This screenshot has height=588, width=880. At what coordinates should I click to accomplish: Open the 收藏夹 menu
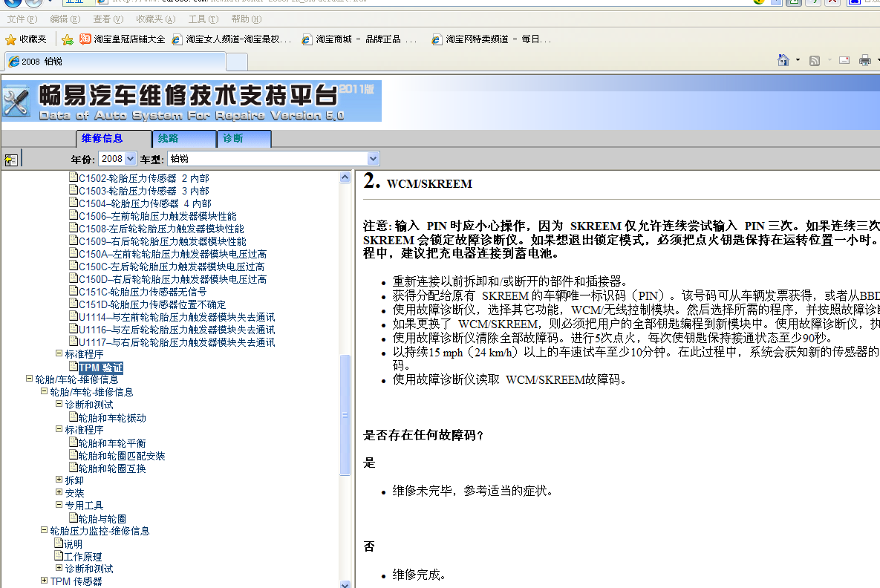coord(155,19)
